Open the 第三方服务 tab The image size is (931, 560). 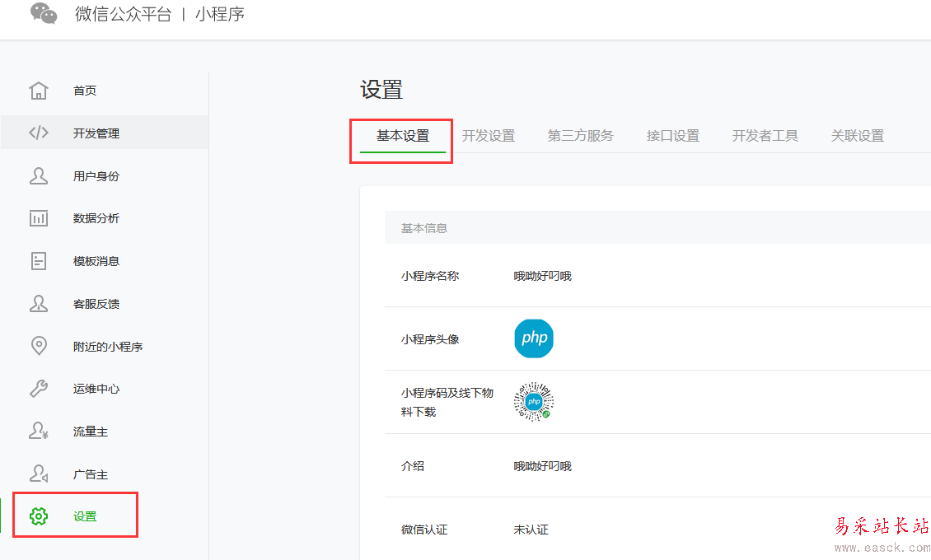pyautogui.click(x=581, y=136)
